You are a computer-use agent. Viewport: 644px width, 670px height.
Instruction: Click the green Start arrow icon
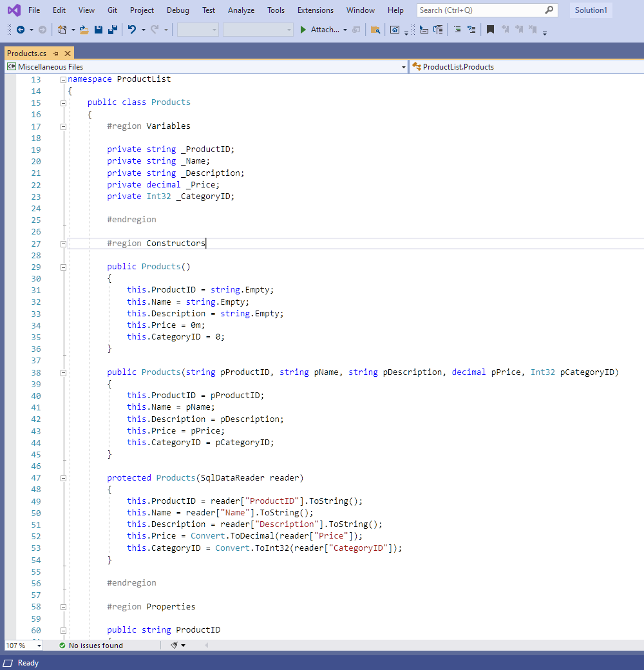coord(303,30)
